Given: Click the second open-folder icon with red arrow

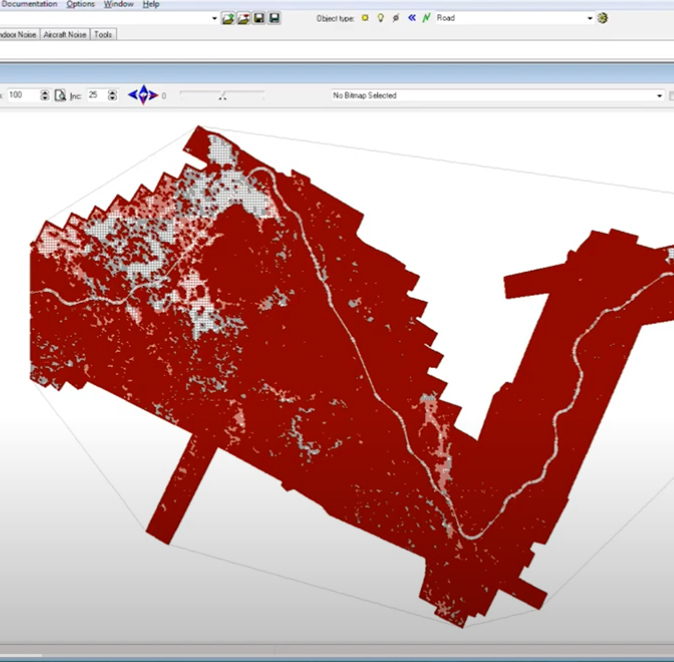Looking at the screenshot, I should (243, 18).
